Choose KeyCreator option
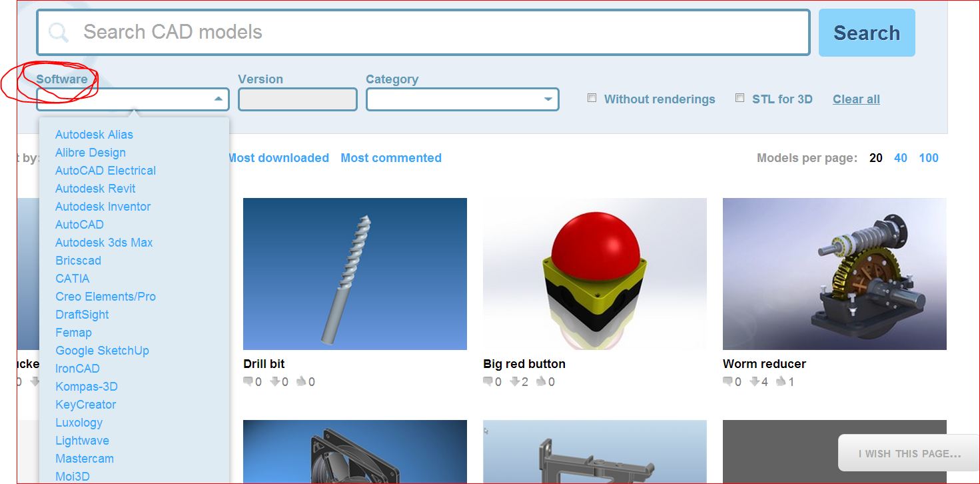 click(85, 404)
